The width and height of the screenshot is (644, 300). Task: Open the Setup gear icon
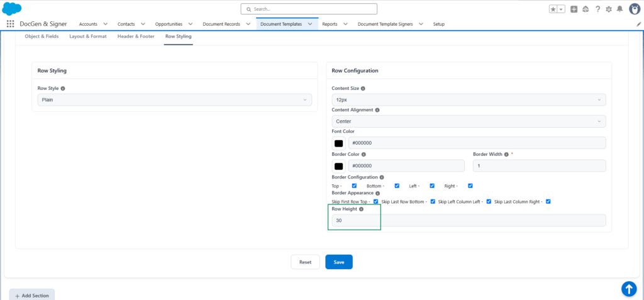pyautogui.click(x=609, y=9)
